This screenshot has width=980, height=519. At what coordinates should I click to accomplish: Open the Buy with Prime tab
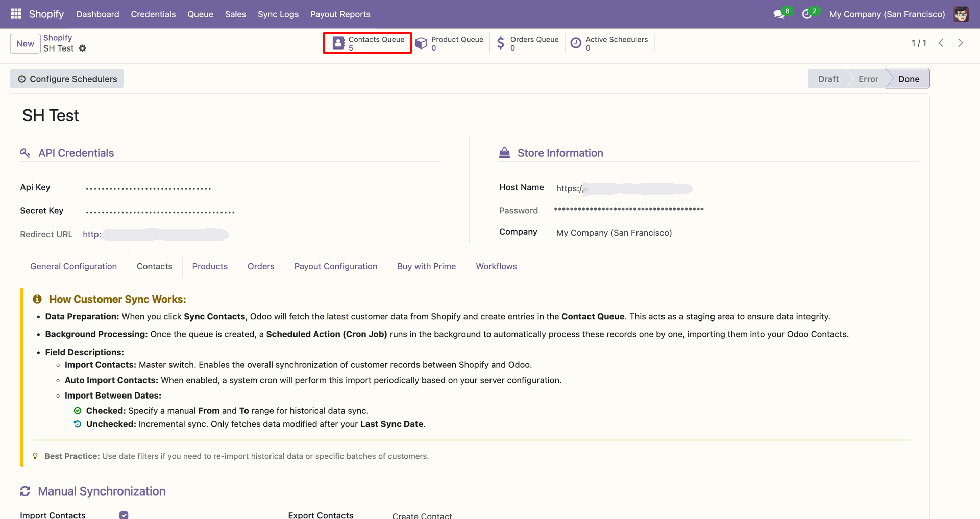coord(427,266)
